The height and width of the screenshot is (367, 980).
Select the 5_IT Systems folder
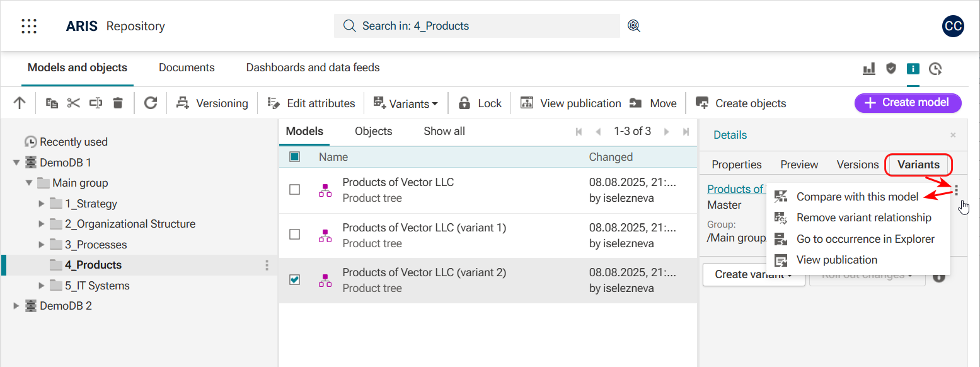click(97, 286)
